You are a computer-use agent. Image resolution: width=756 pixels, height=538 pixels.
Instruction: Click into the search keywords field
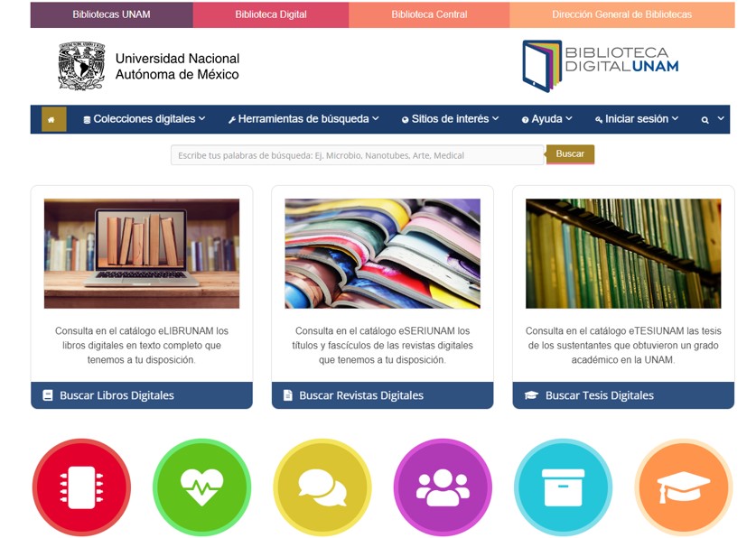tap(358, 155)
